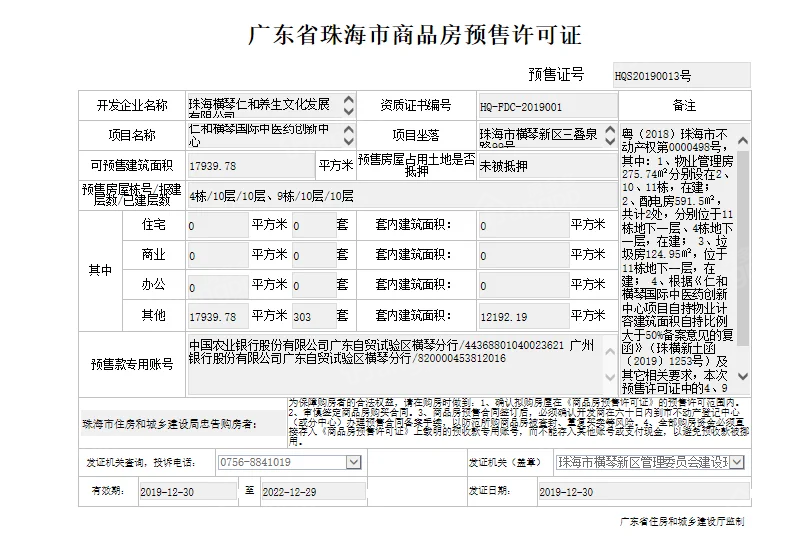
Task: Click the 商业 inner building area field
Action: click(x=524, y=255)
